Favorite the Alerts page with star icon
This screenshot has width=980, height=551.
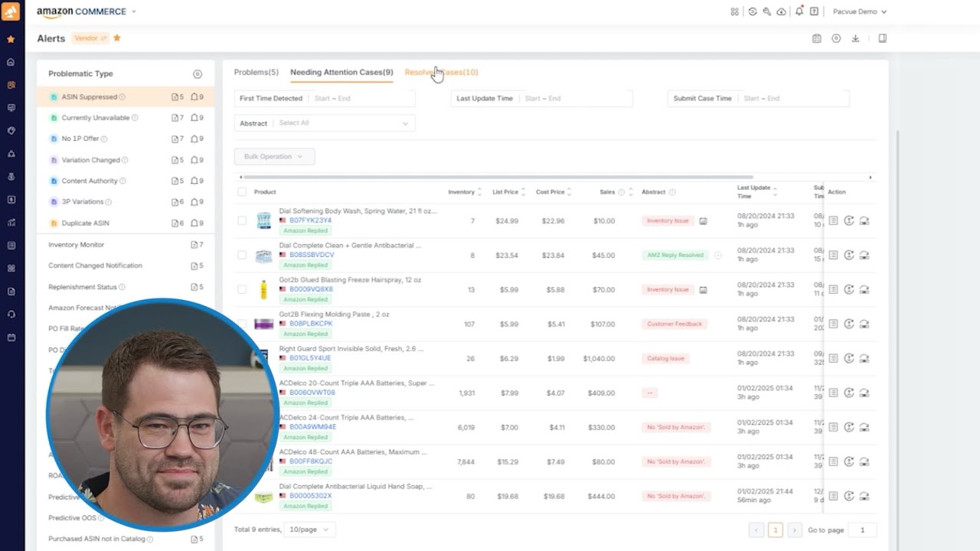point(117,37)
